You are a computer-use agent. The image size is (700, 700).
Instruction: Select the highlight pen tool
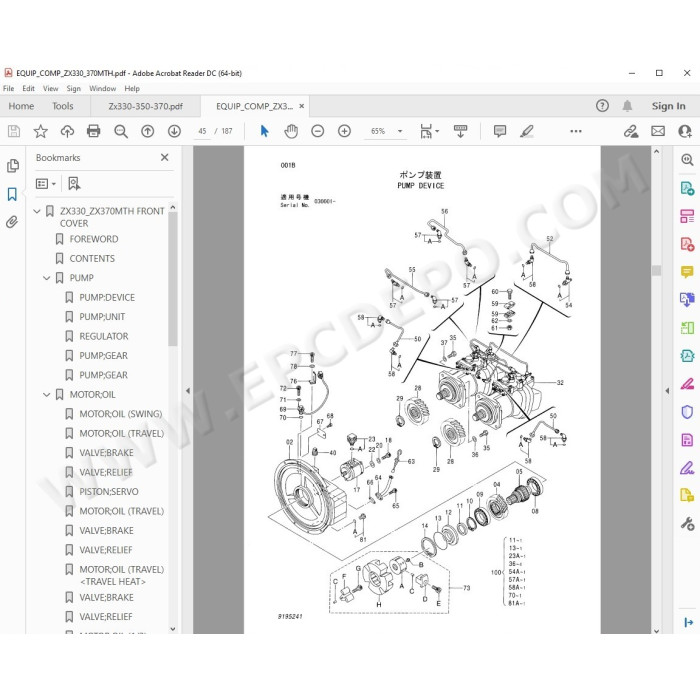coord(527,131)
